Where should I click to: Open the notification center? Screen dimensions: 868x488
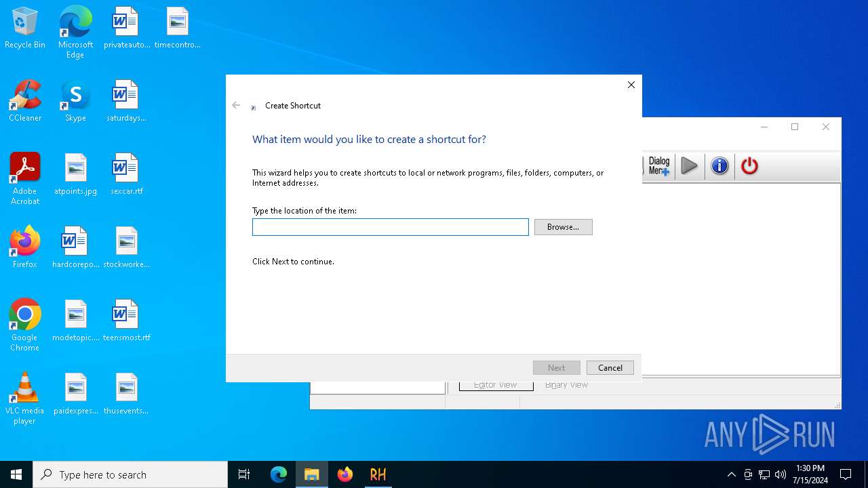[846, 474]
